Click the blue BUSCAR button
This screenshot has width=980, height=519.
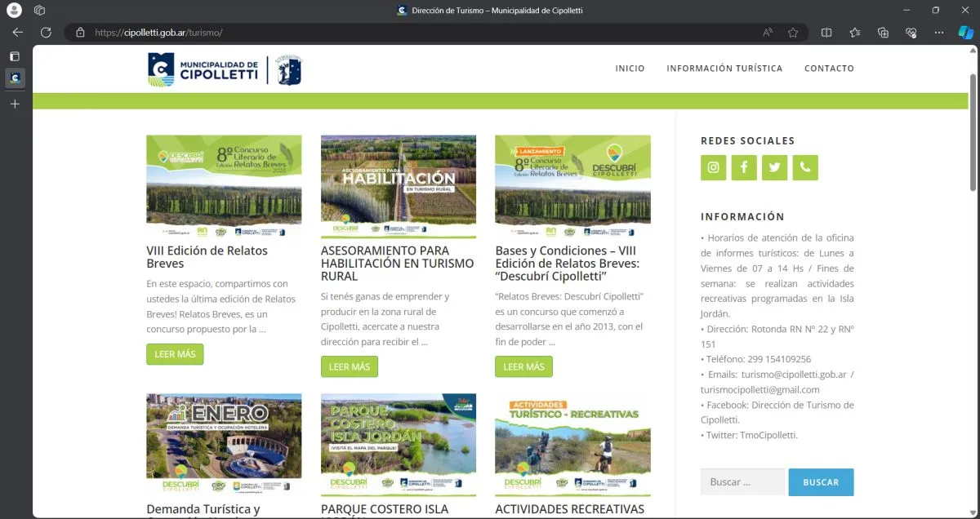click(x=821, y=482)
